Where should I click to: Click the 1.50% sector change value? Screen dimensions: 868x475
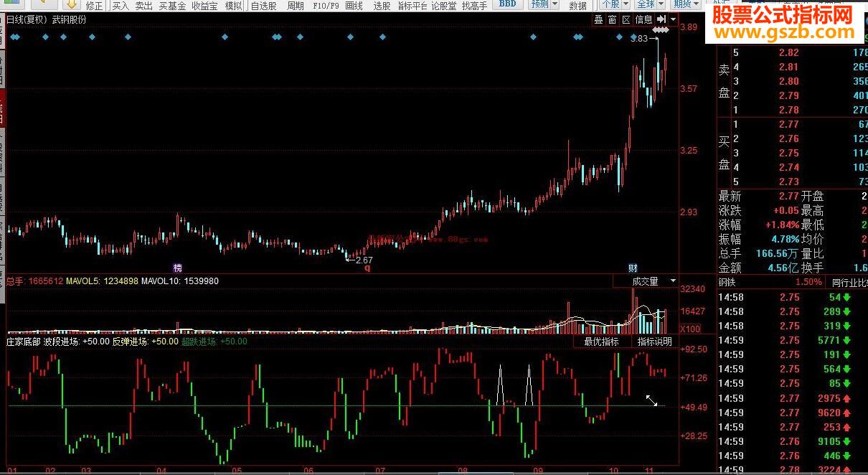pos(809,282)
